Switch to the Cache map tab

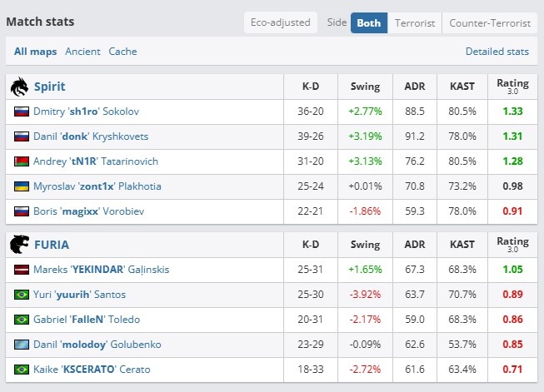(122, 52)
